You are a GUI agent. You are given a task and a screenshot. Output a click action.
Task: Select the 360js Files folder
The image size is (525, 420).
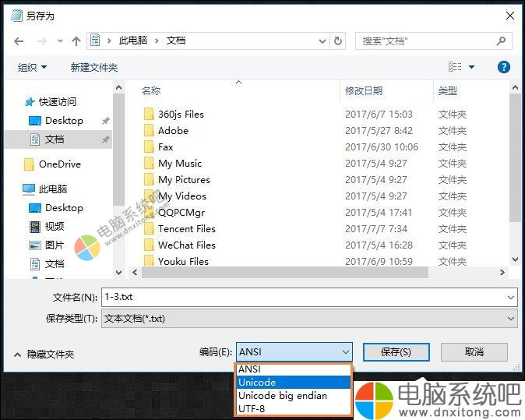[181, 115]
